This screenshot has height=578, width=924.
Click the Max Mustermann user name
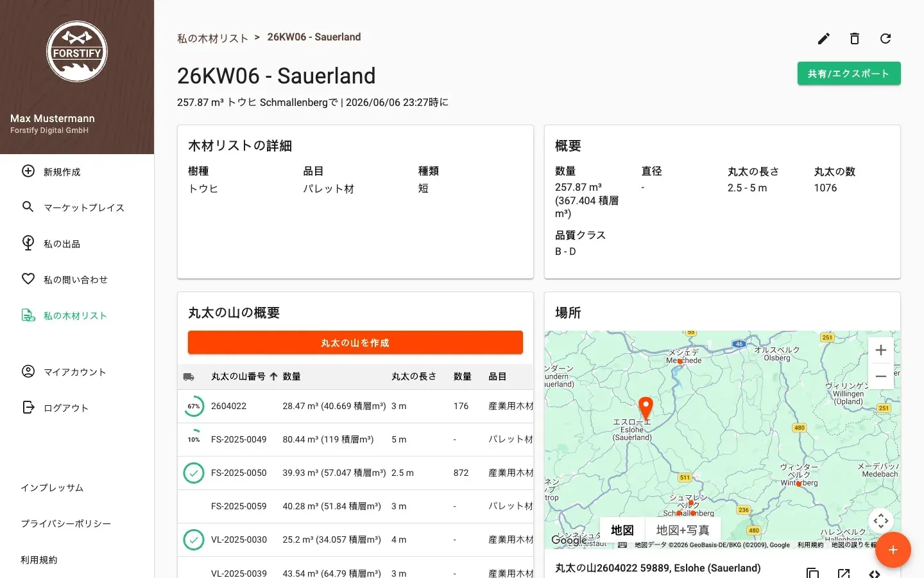point(53,118)
